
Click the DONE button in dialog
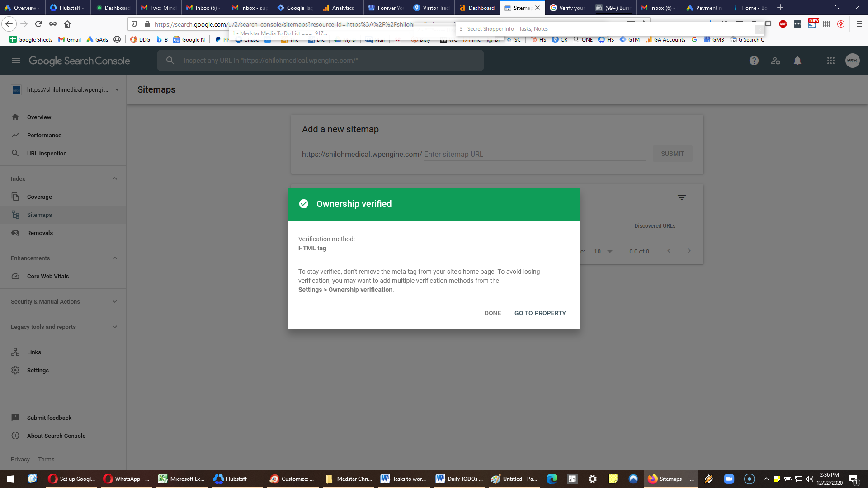pos(493,313)
